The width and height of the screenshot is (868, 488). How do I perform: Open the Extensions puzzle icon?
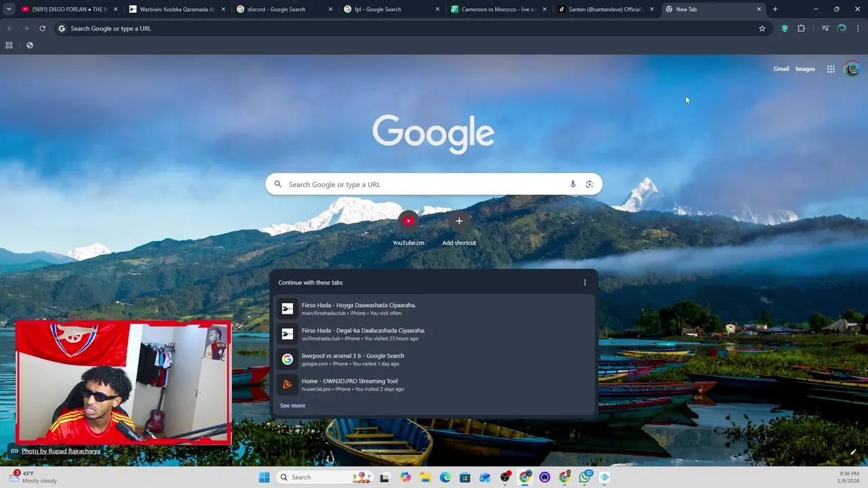tap(801, 28)
